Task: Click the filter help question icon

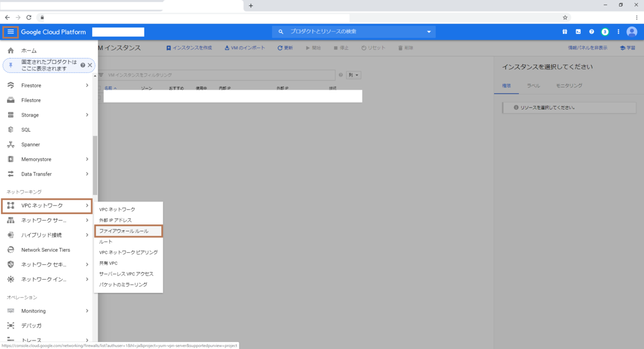Action: point(341,75)
